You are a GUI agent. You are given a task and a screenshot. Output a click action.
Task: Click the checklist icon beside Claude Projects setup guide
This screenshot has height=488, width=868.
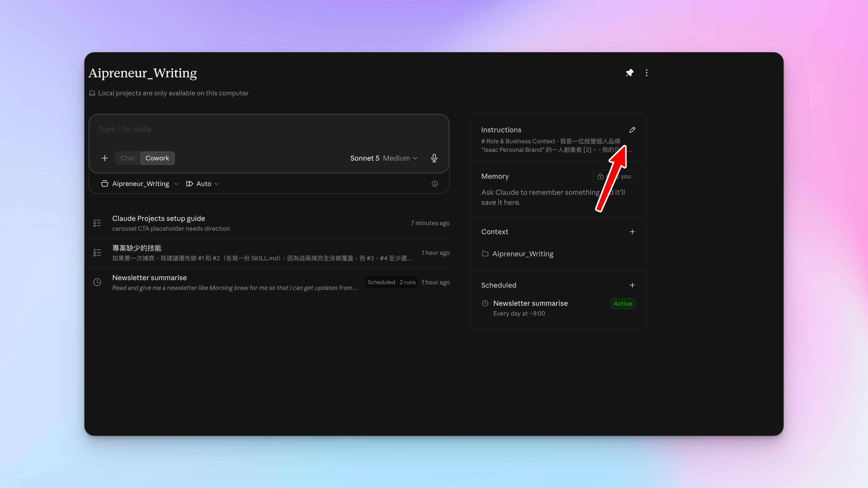(x=97, y=223)
